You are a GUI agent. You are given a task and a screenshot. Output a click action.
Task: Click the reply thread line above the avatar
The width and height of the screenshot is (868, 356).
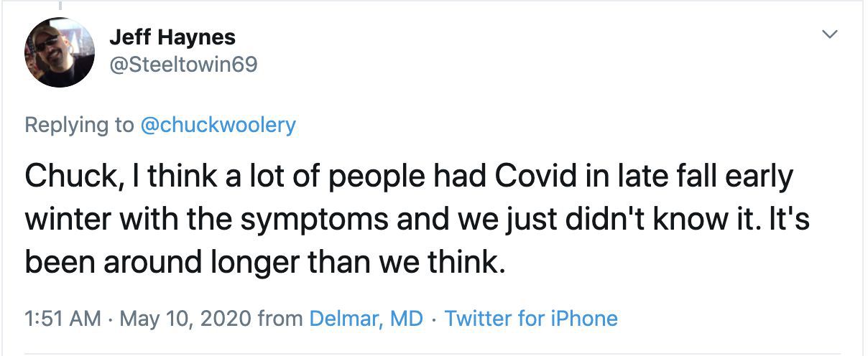pyautogui.click(x=60, y=4)
